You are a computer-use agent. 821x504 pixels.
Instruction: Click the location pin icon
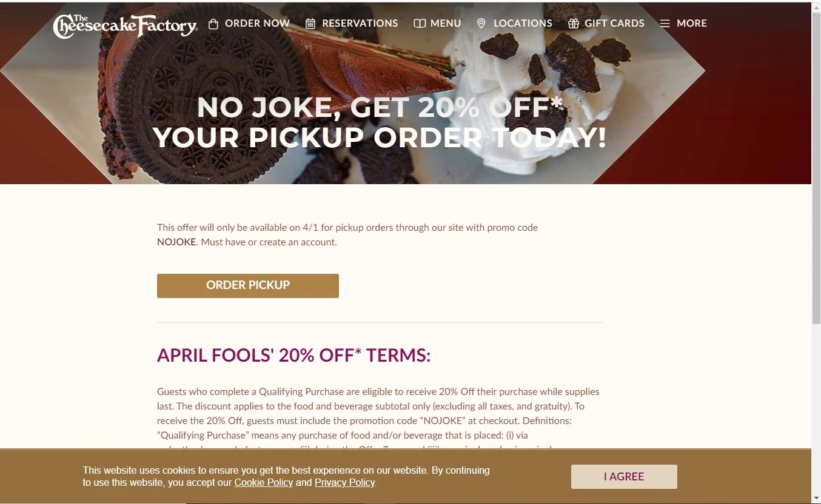point(481,24)
